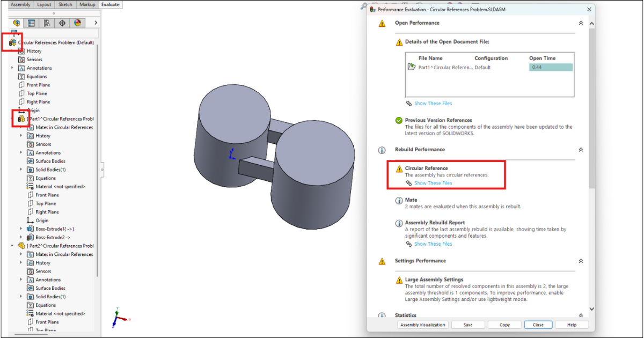This screenshot has width=644, height=338.
Task: Click the History folder icon under Part1
Action: click(x=30, y=136)
